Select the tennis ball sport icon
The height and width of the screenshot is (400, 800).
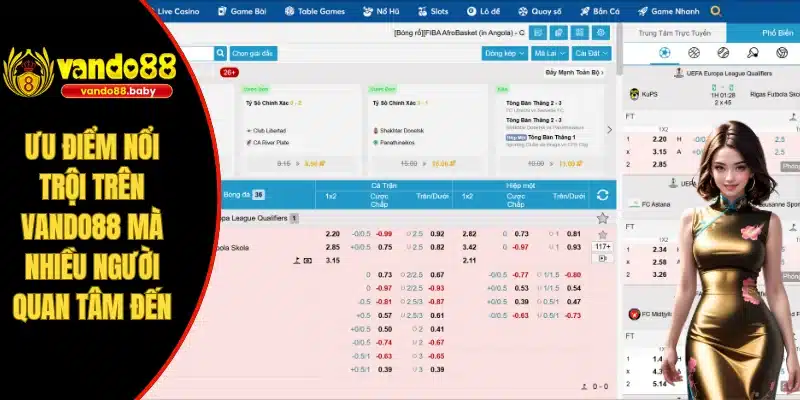[x=723, y=53]
